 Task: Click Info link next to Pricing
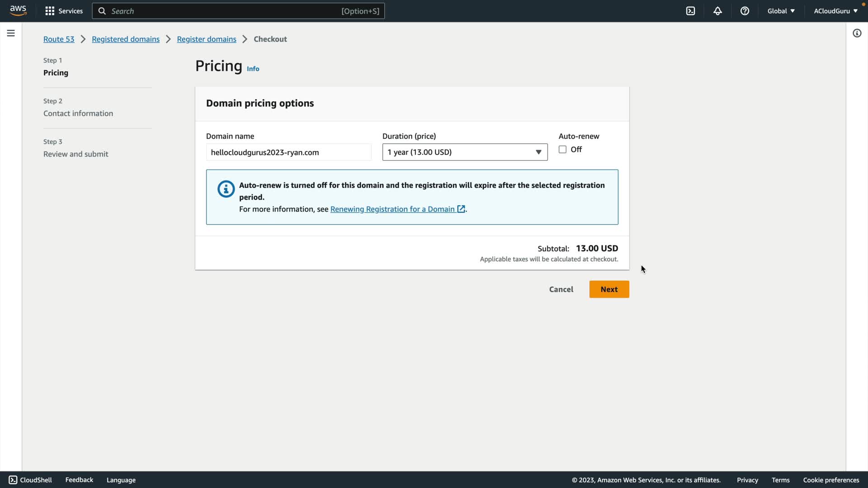[x=253, y=69]
